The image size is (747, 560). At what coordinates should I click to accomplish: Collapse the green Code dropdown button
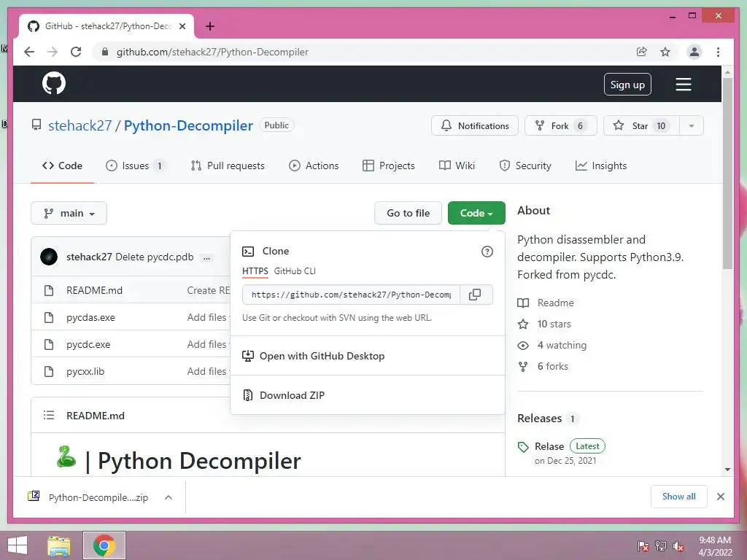point(476,213)
